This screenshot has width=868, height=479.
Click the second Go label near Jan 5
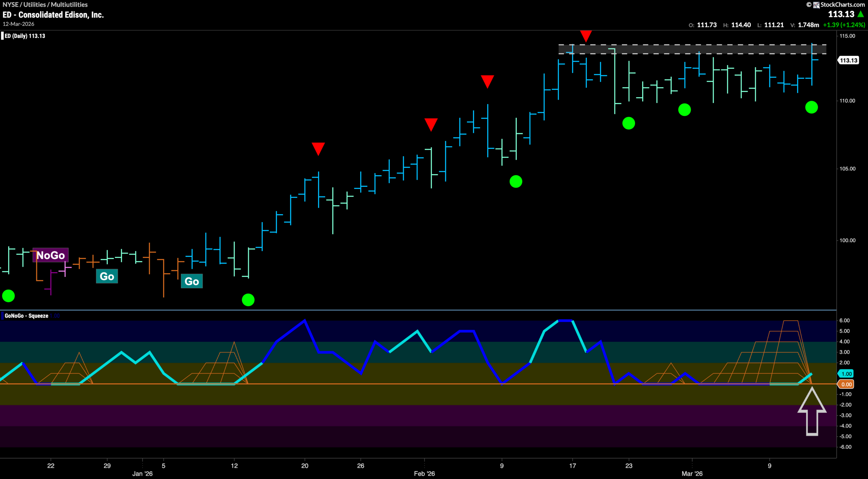click(x=192, y=281)
